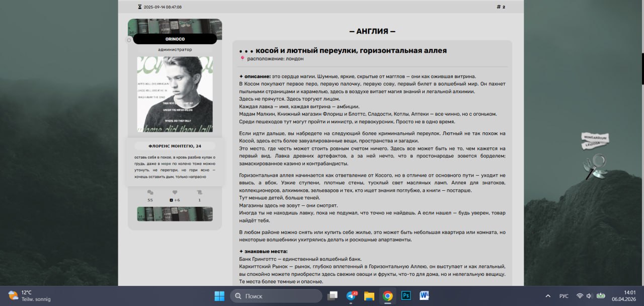Open the Windows Start menu
Screen dimensions: 644x306
[219, 296]
